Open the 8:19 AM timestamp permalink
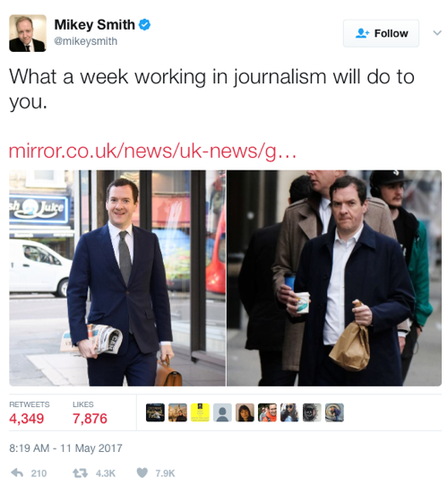Screen dimensions: 448x486 pos(65,448)
